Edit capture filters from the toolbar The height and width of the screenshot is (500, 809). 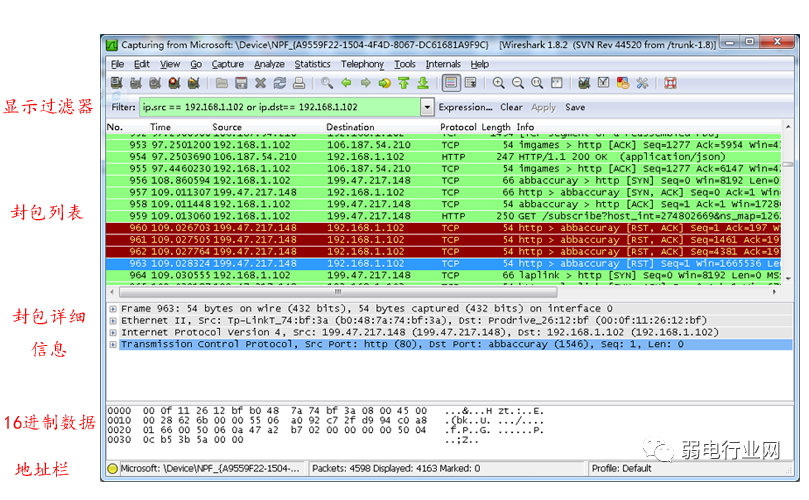coord(584,83)
